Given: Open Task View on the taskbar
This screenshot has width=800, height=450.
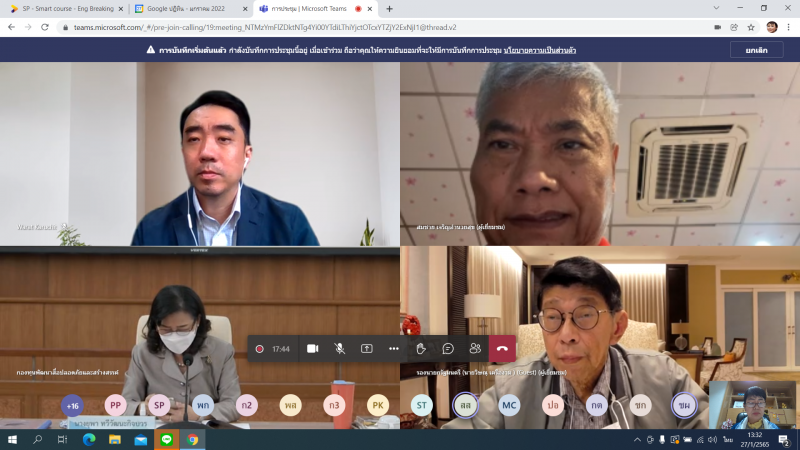Looking at the screenshot, I should click(62, 440).
